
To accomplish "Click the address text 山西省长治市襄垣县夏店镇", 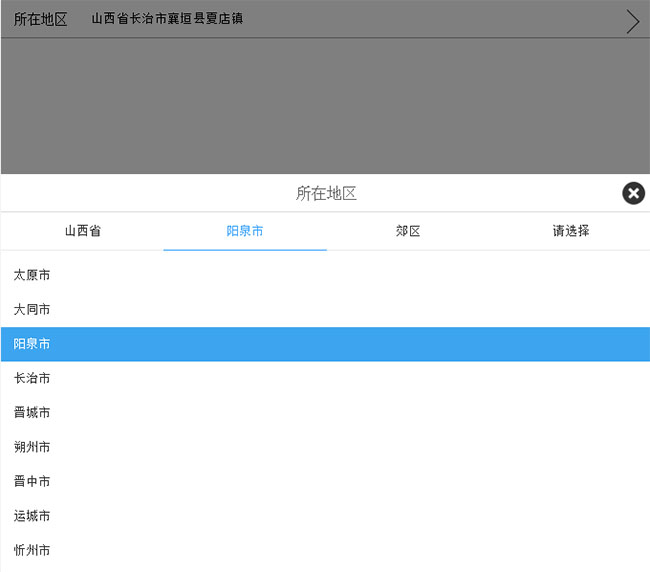I will coord(167,19).
